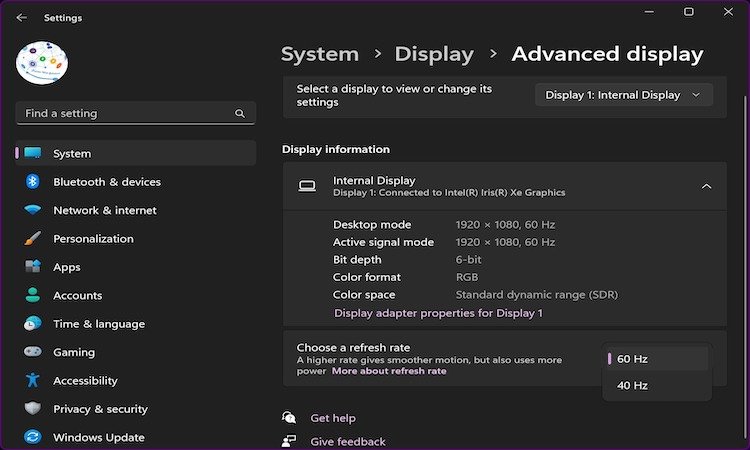
Task: Open Display adapter properties for Display 1
Action: click(x=438, y=313)
